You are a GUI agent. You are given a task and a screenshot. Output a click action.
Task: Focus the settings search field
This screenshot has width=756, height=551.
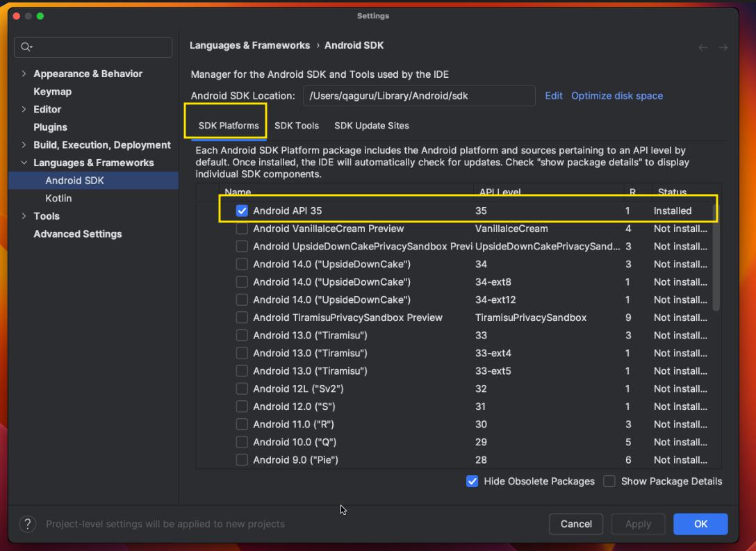click(x=93, y=47)
